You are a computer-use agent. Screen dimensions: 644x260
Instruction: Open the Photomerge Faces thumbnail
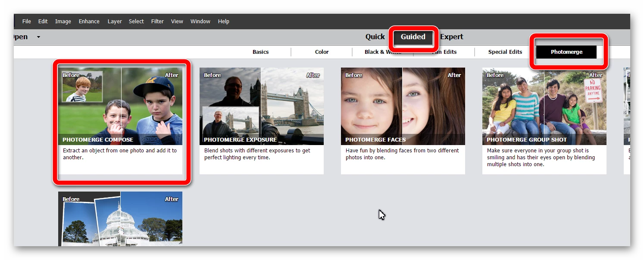point(403,106)
